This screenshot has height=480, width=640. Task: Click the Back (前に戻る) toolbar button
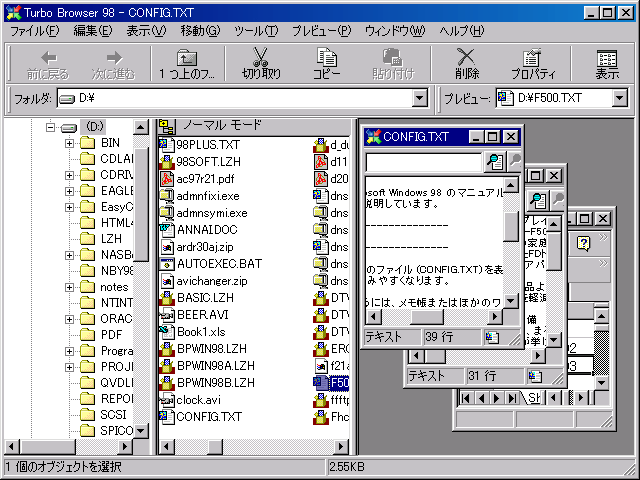(x=48, y=63)
